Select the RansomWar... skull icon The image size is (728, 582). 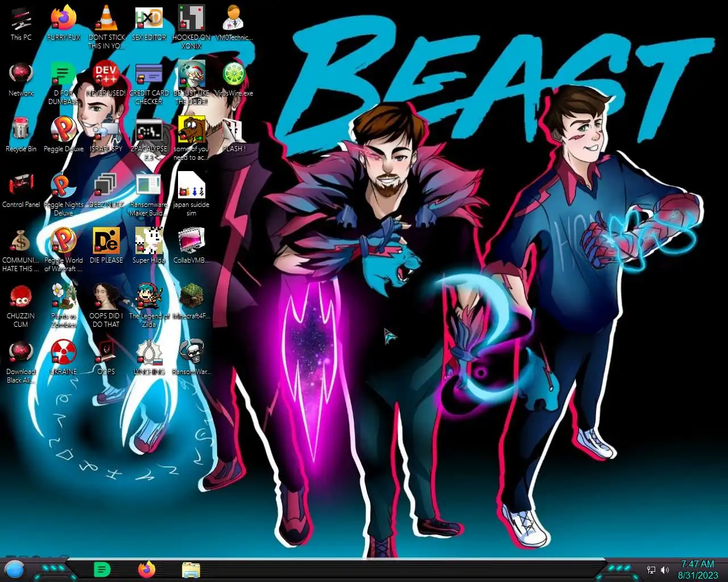192,358
